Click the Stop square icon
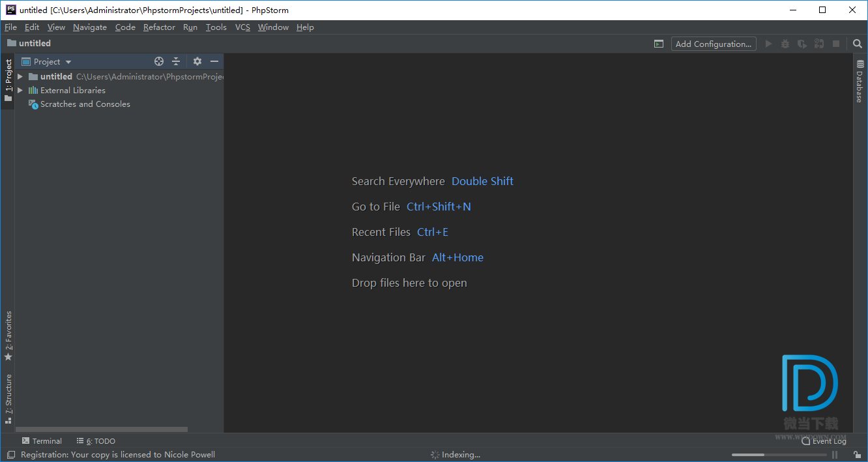This screenshot has height=462, width=868. pyautogui.click(x=836, y=44)
